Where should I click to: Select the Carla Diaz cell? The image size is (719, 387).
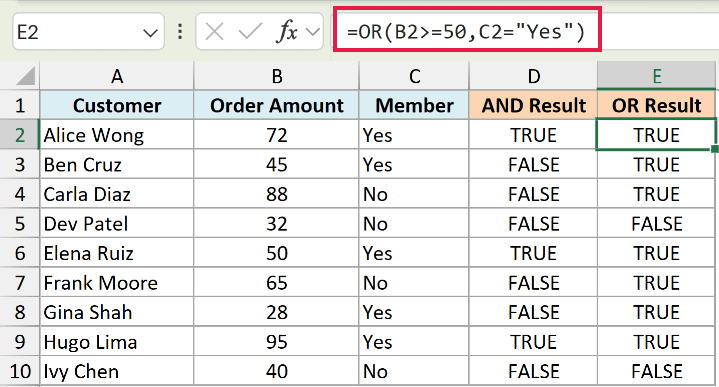tap(117, 194)
